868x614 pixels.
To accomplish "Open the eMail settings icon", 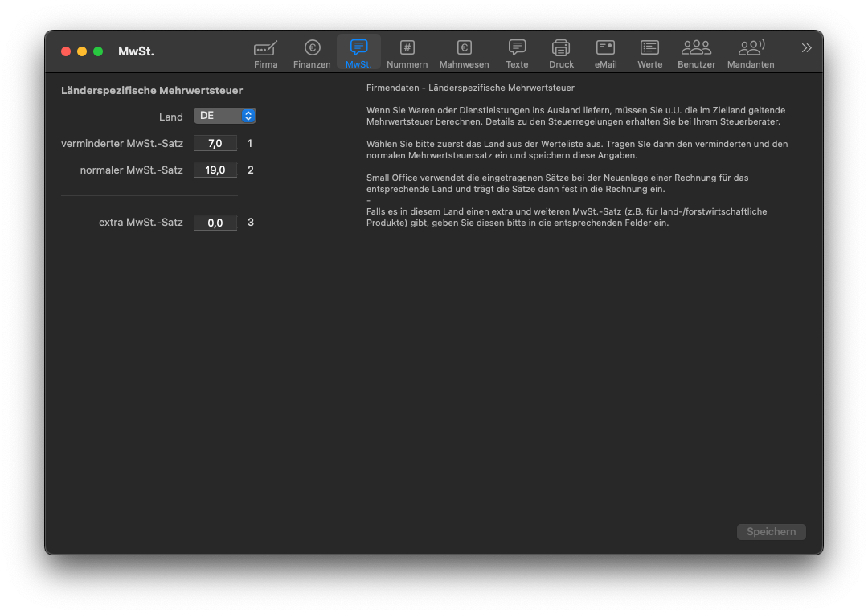I will tap(605, 48).
